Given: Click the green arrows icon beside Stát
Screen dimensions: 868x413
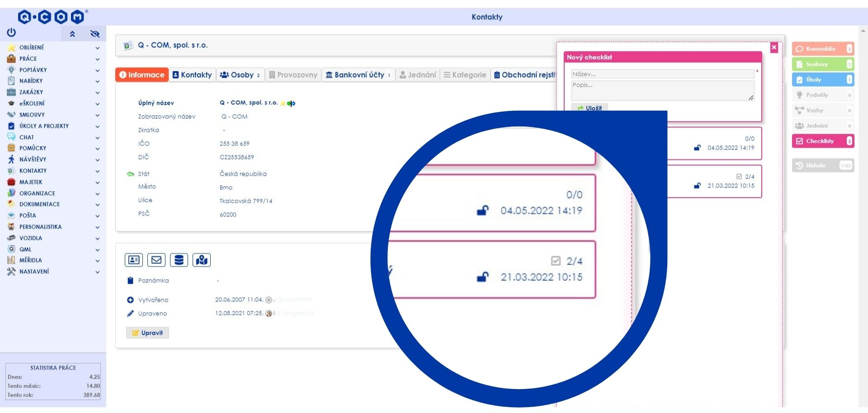Looking at the screenshot, I should [131, 174].
